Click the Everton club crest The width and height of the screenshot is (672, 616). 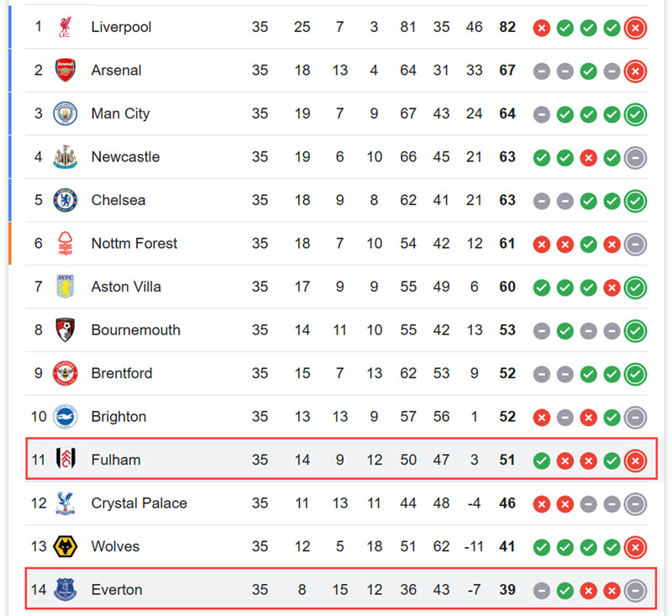(x=66, y=590)
